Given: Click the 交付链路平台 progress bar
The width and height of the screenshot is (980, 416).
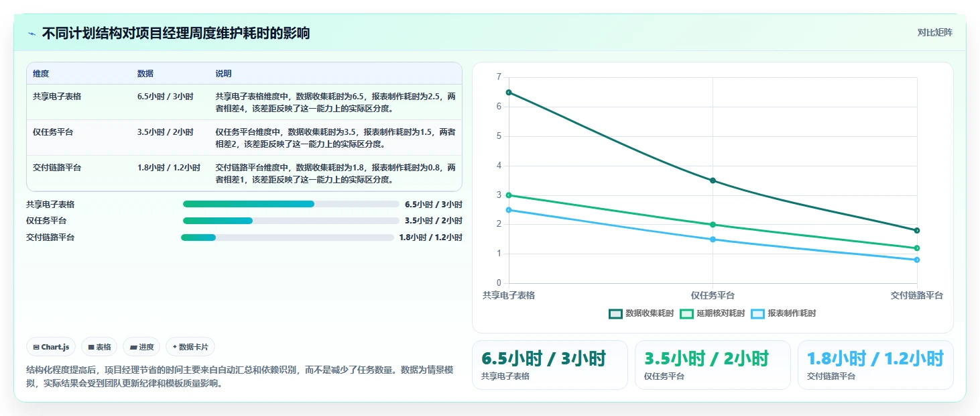Looking at the screenshot, I should coord(288,238).
